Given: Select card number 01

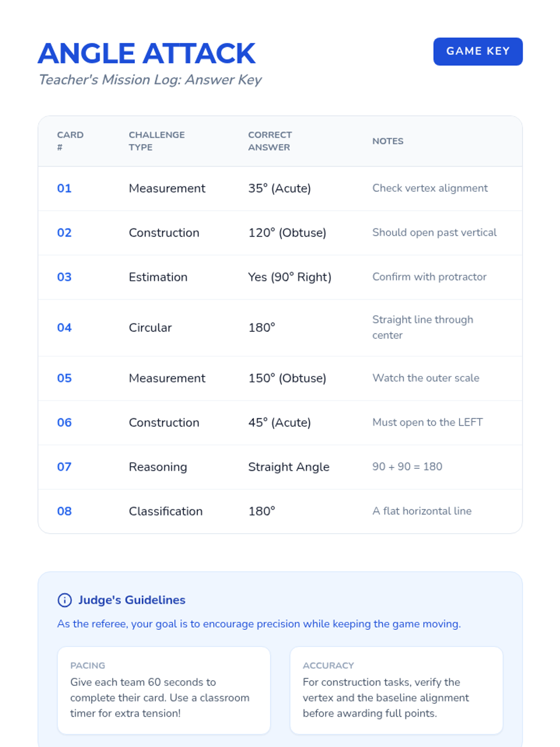Looking at the screenshot, I should pyautogui.click(x=64, y=189).
